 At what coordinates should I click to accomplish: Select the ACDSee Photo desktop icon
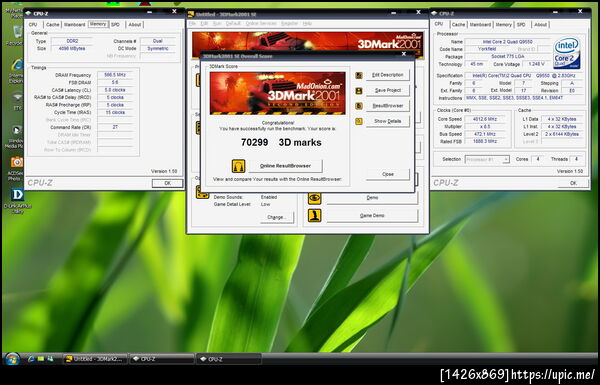click(x=16, y=168)
